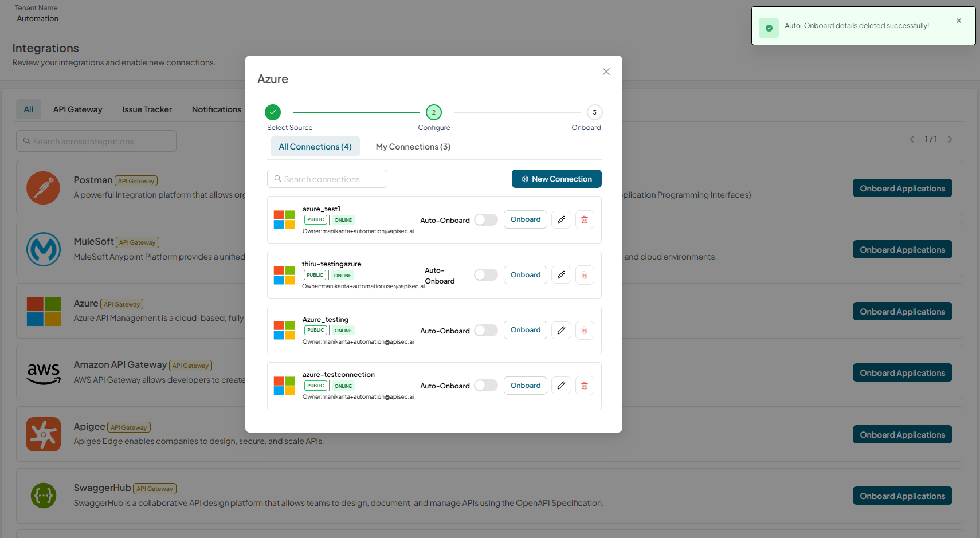Enable Auto-Onboard for thiru-testingazure

(x=486, y=275)
